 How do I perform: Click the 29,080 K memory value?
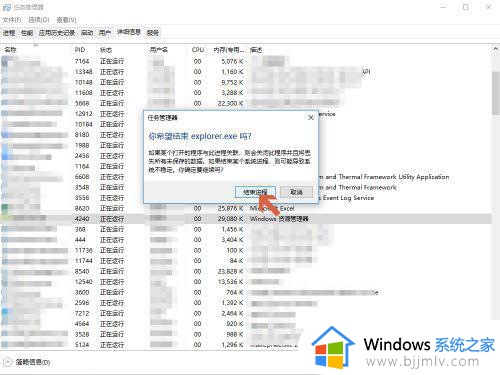coord(231,219)
